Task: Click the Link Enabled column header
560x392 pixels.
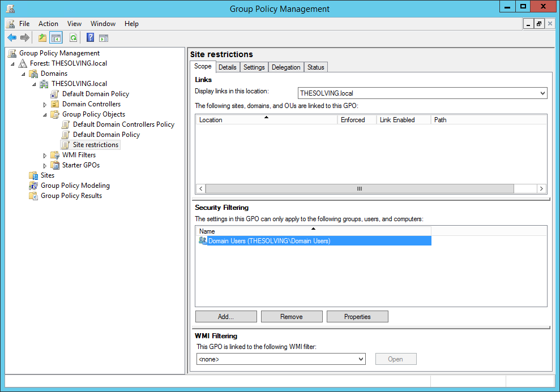Action: 404,120
